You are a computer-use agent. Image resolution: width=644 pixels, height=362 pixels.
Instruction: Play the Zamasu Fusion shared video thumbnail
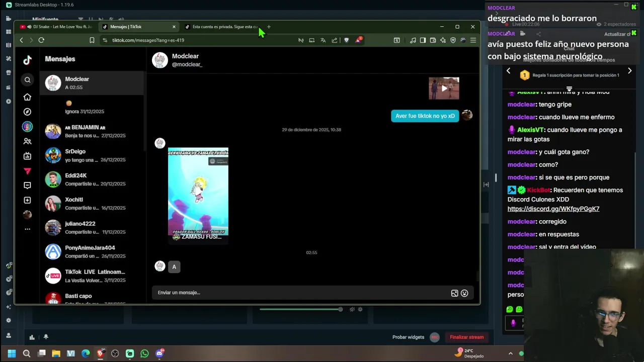[198, 195]
